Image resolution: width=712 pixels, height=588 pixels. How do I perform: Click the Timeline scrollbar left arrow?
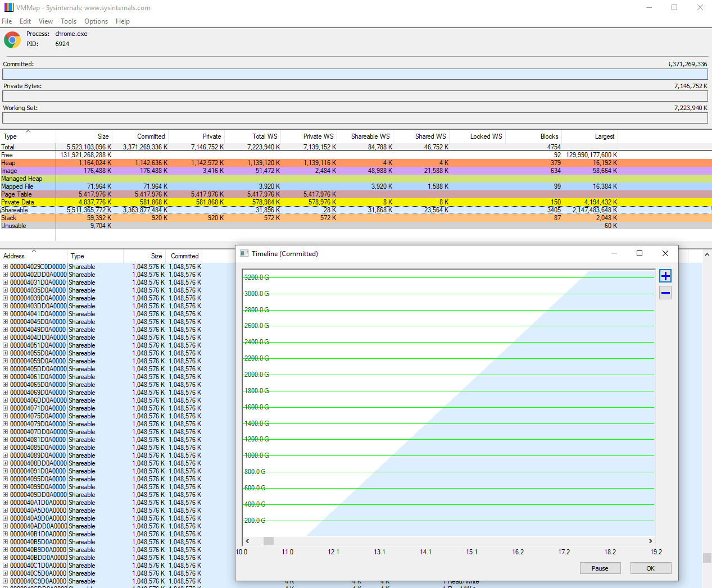[247, 541]
